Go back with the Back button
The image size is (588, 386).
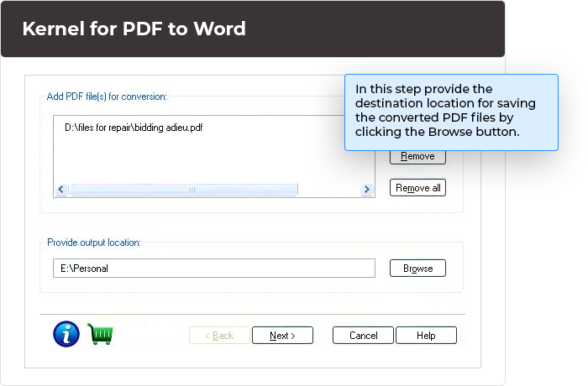click(x=219, y=336)
